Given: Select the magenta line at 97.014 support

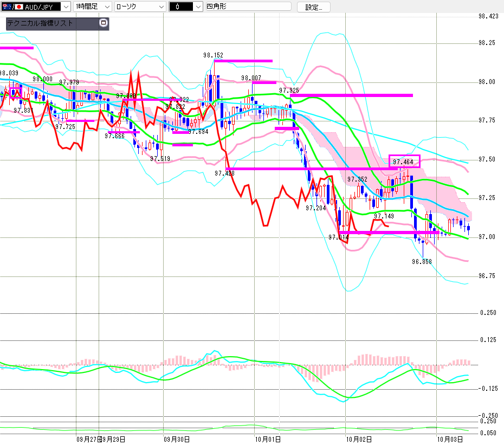Looking at the screenshot, I should tap(390, 232).
